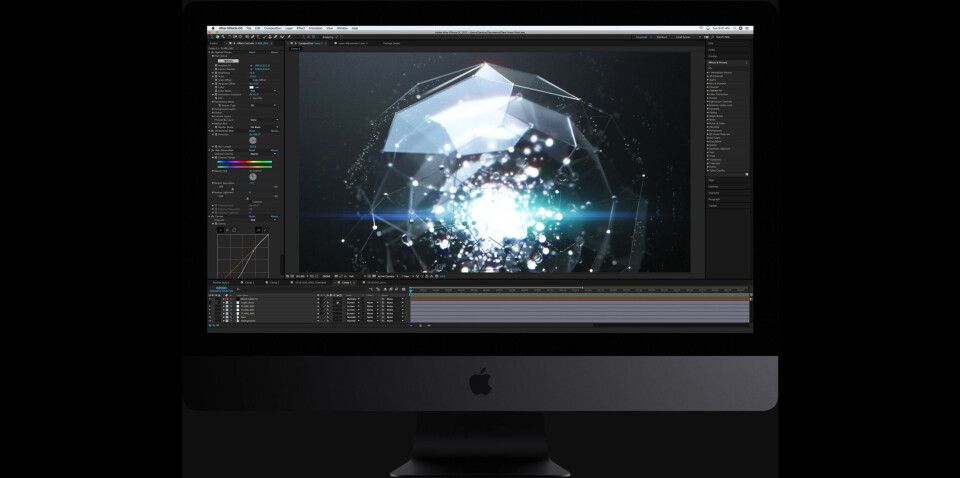The height and width of the screenshot is (478, 960).
Task: Toggle the Optical Flares fx switch
Action: click(212, 52)
